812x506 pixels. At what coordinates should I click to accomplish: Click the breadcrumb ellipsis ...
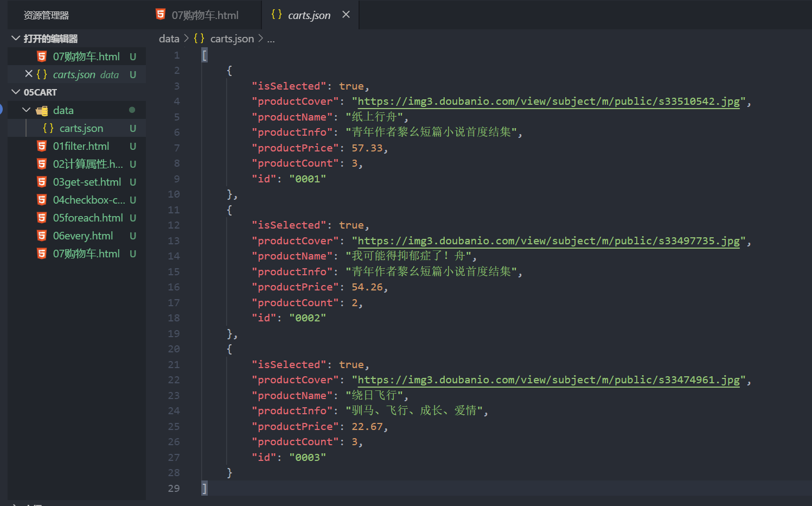click(271, 39)
